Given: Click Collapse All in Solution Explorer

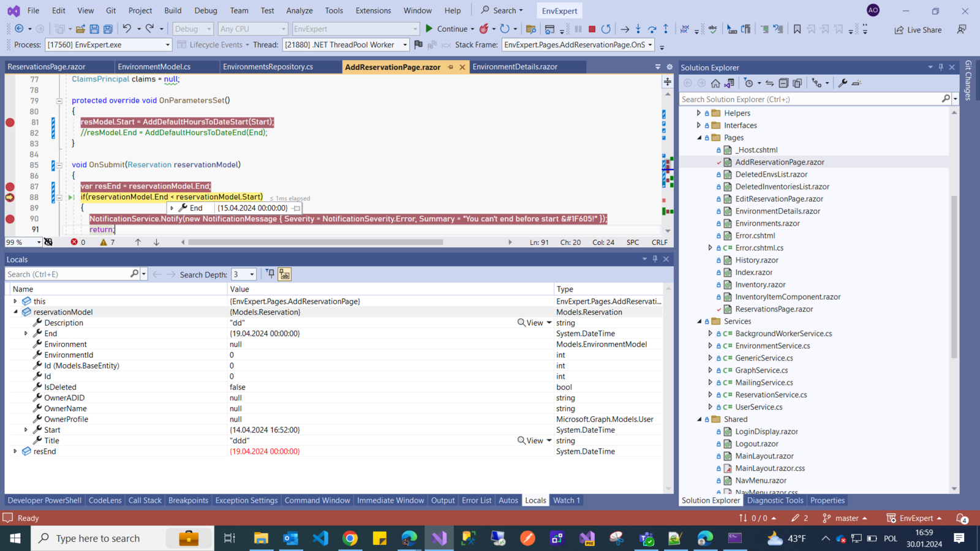Looking at the screenshot, I should click(x=783, y=83).
